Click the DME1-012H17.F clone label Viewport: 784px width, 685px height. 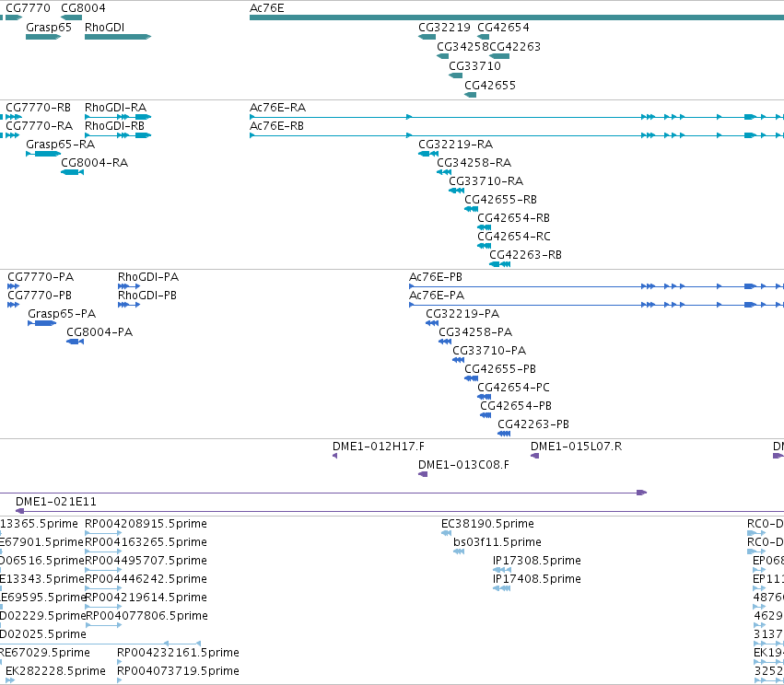(379, 447)
